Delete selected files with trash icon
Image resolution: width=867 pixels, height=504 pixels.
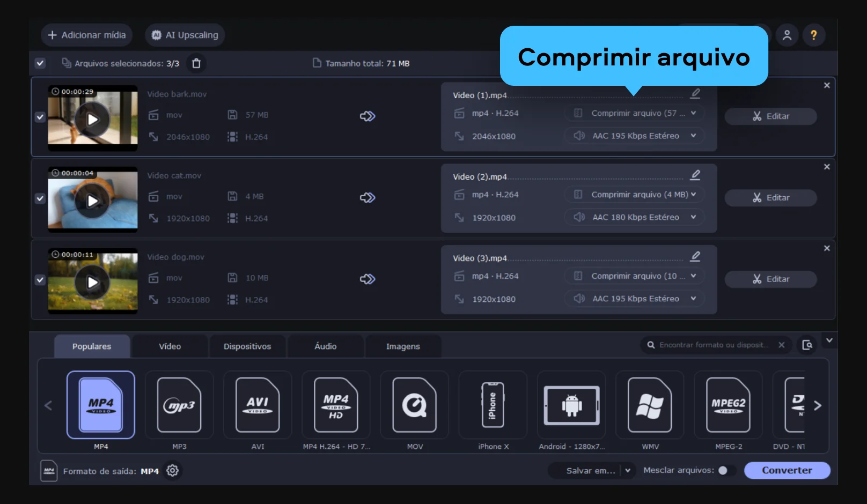(196, 63)
